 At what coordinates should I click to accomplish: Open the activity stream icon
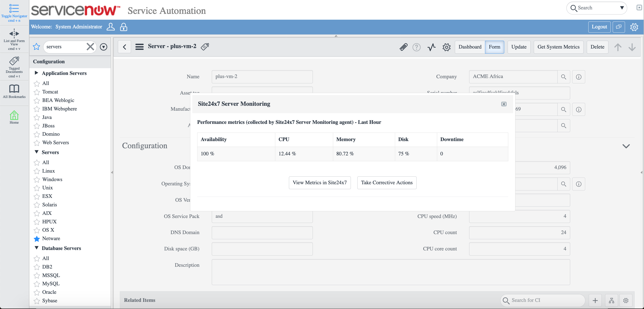[x=431, y=47]
